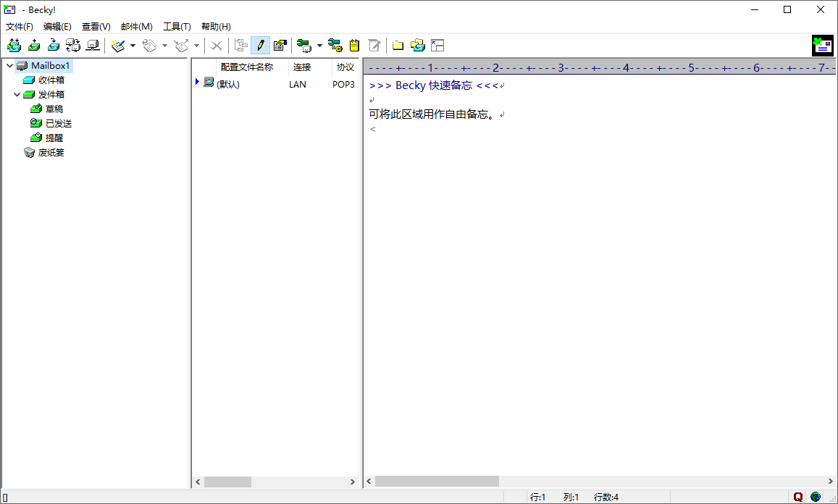This screenshot has width=838, height=504.
Task: Open the 帮助(H) menu
Action: [216, 26]
